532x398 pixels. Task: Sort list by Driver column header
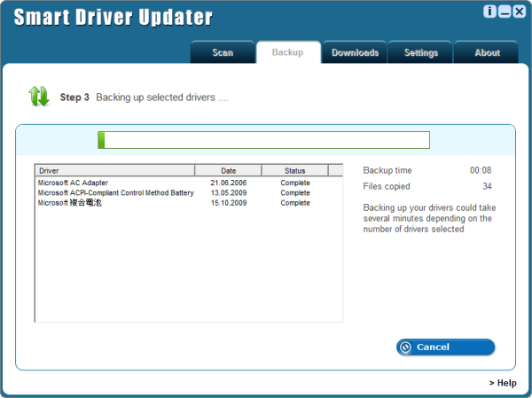point(115,171)
